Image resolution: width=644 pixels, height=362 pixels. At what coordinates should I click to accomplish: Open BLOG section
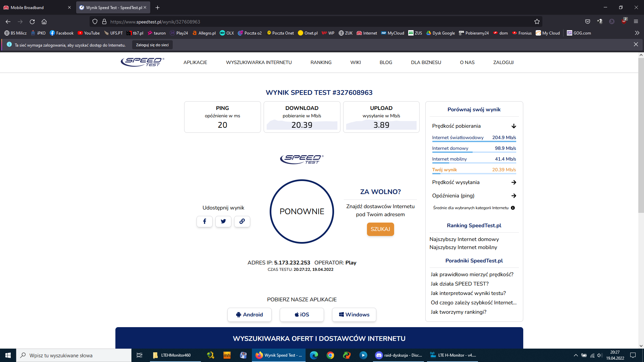tap(386, 62)
